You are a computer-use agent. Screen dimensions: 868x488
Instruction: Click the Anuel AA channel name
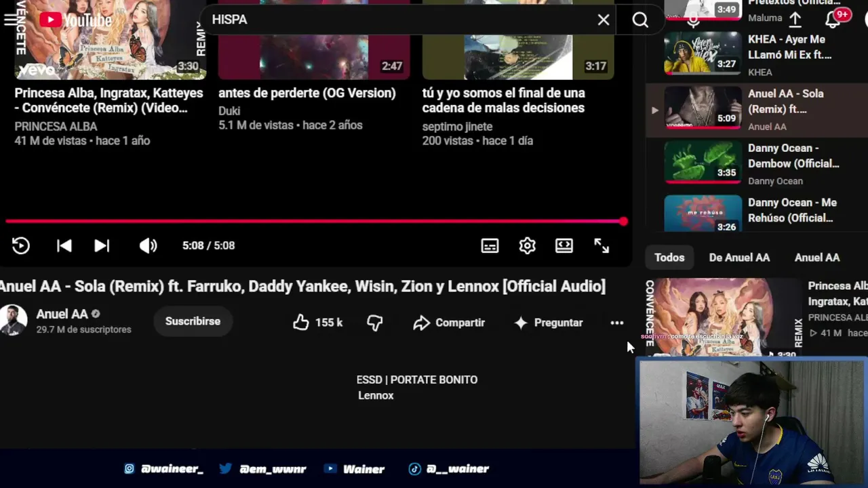(x=62, y=314)
